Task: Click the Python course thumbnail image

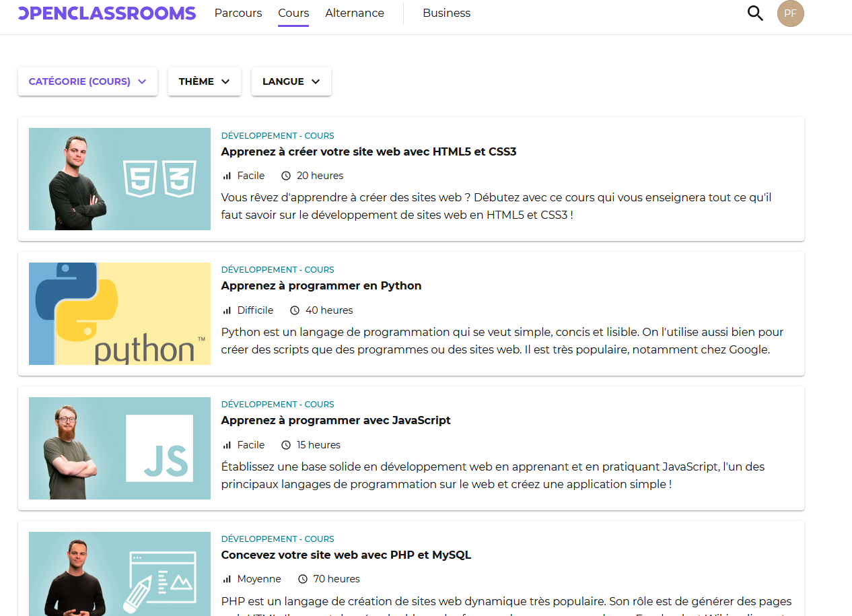Action: (119, 313)
